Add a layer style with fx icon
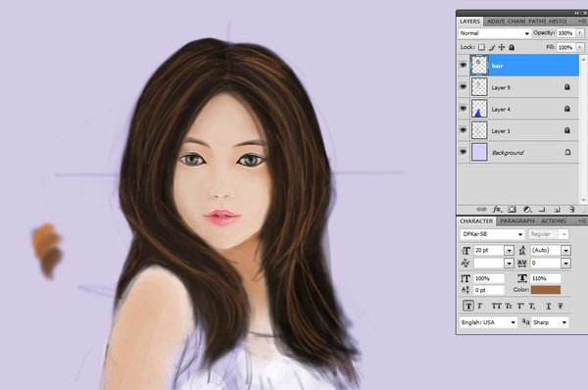The image size is (588, 390). pos(497,210)
